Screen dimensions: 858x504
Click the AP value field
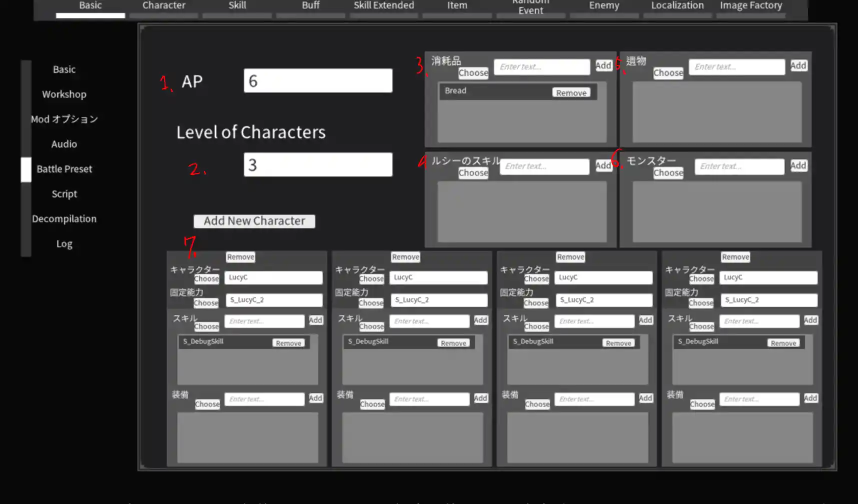tap(318, 80)
